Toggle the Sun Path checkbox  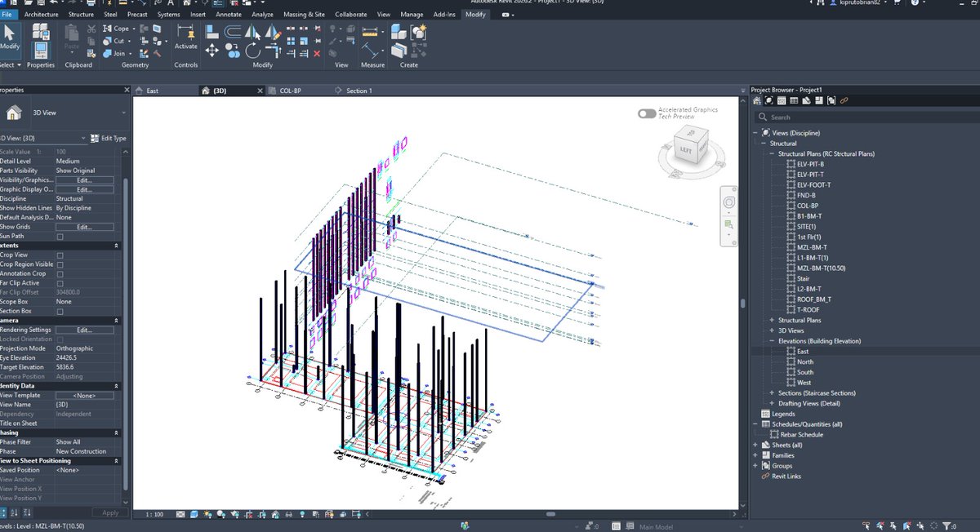(x=60, y=237)
